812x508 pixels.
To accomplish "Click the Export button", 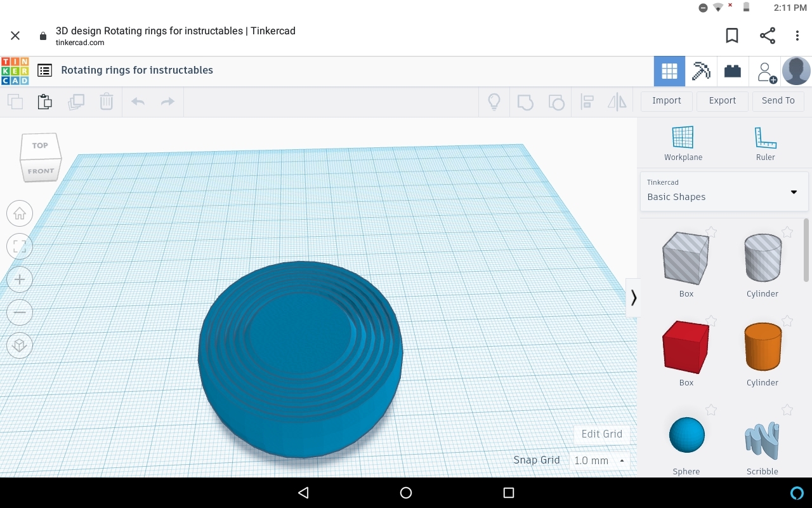I will click(722, 100).
